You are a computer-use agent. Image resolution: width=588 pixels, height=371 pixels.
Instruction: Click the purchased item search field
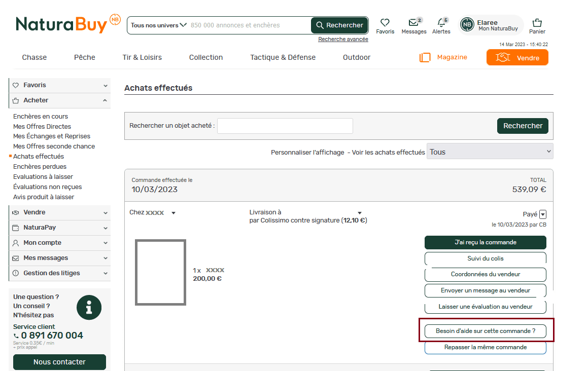coord(284,126)
